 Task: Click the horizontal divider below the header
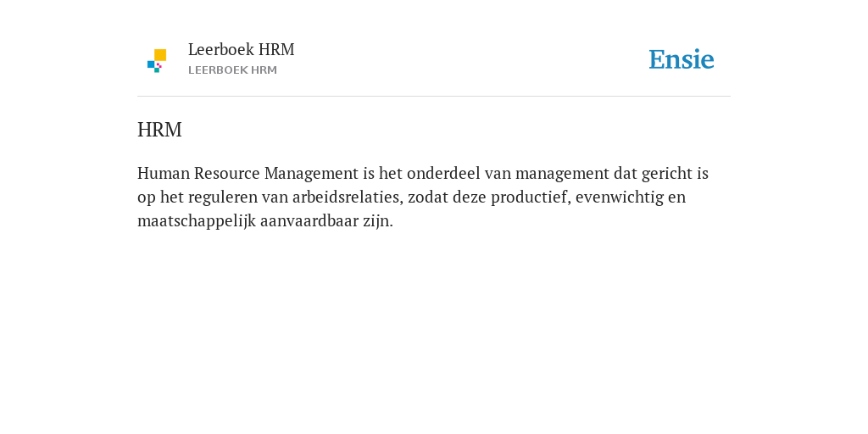coord(434,97)
